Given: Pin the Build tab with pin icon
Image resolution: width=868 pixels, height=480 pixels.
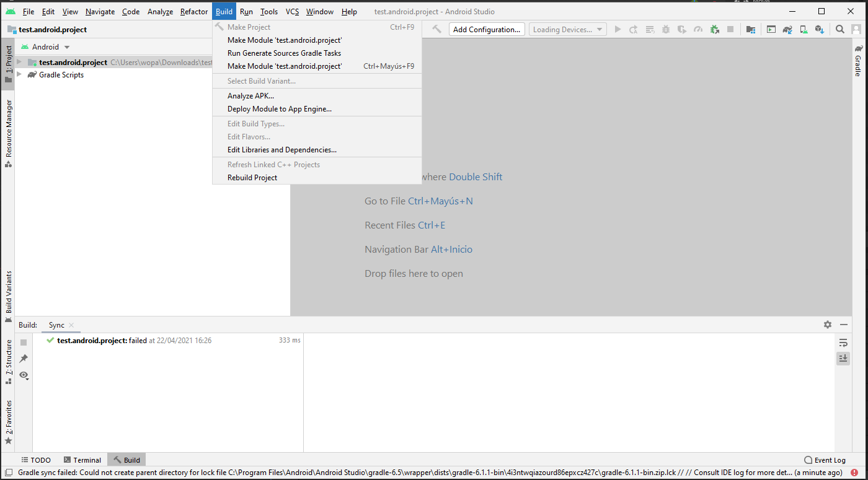Looking at the screenshot, I should [24, 359].
